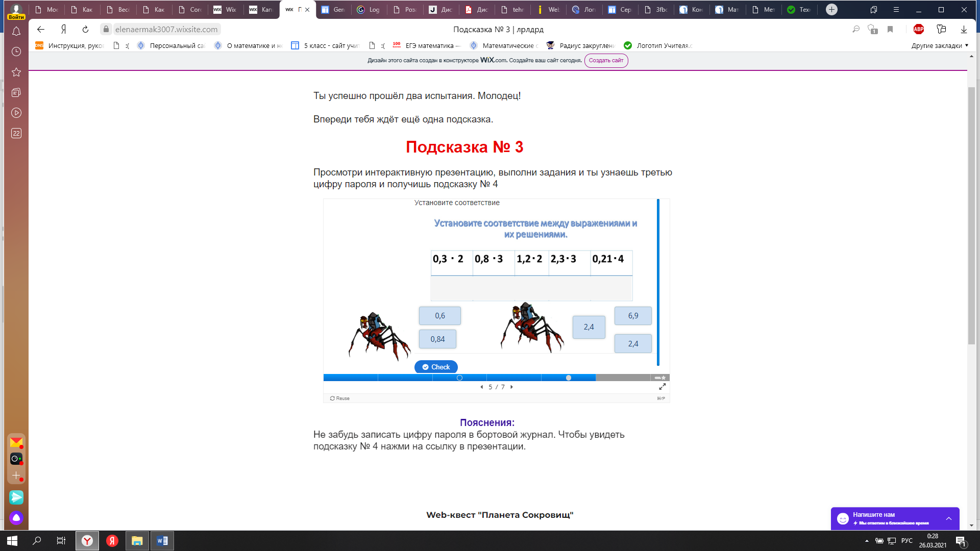
Task: Reload the page with refresh icon
Action: [x=86, y=30]
